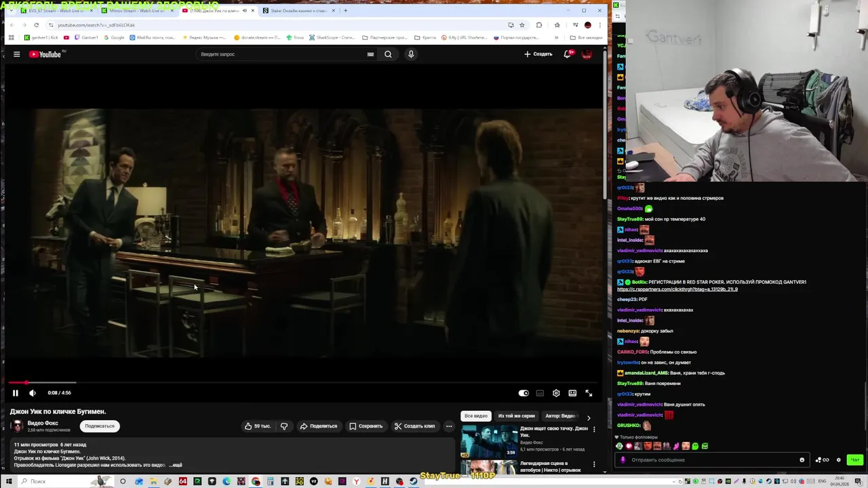This screenshot has height=488, width=868.
Task: Open a new browser tab with plus
Action: (x=345, y=11)
